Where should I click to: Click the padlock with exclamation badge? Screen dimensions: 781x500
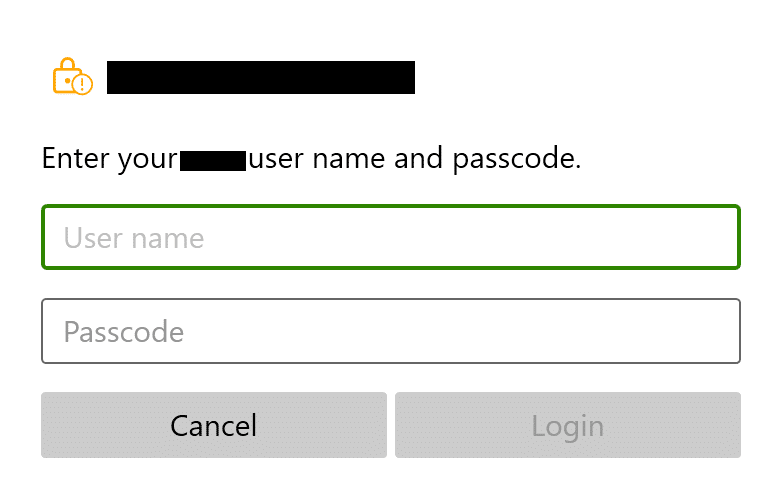(72, 78)
